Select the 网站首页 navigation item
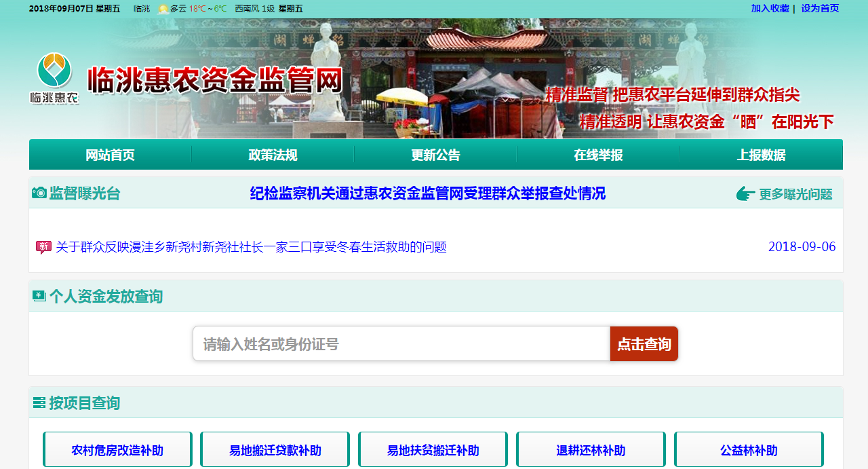Screen dimensions: 868x469 (x=109, y=154)
